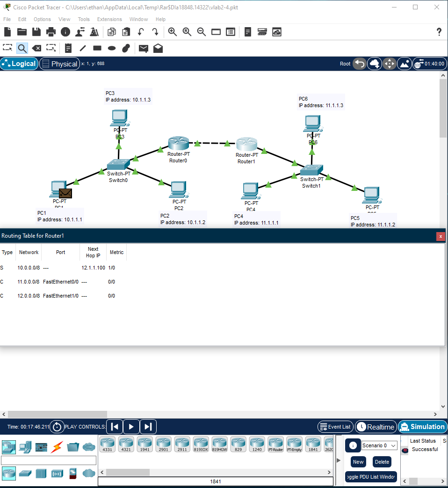
Task: Open the Scenario 0 dropdown
Action: tap(379, 445)
